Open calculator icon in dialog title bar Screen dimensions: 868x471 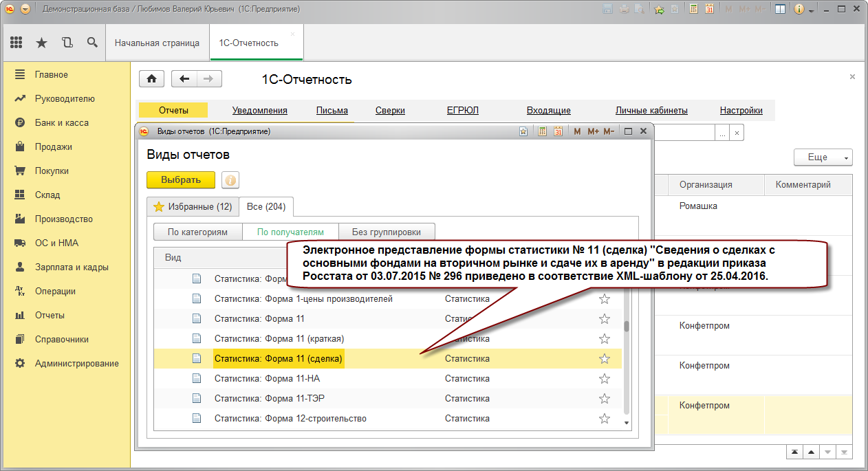coord(543,131)
